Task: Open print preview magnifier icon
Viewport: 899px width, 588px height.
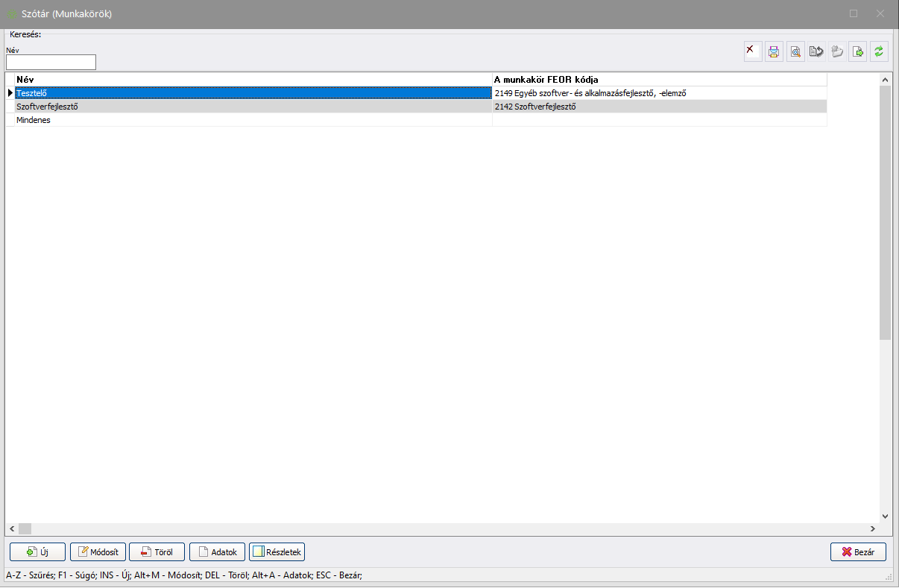Action: tap(795, 51)
